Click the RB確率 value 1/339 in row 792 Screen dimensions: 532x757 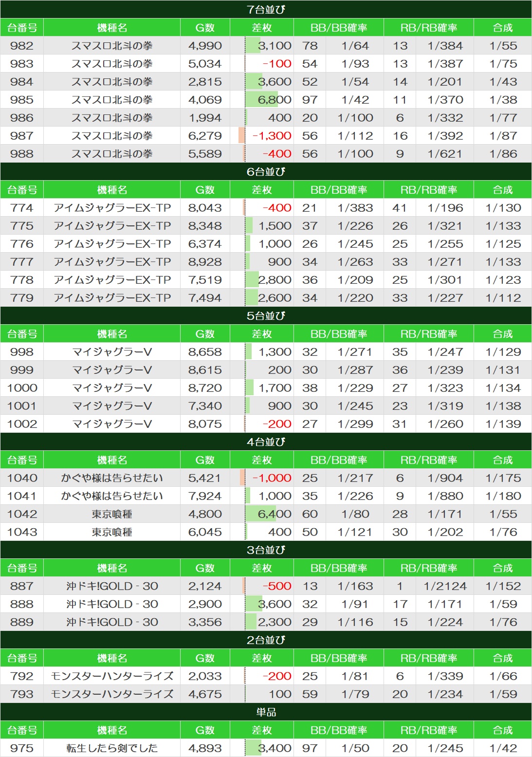pos(445,676)
